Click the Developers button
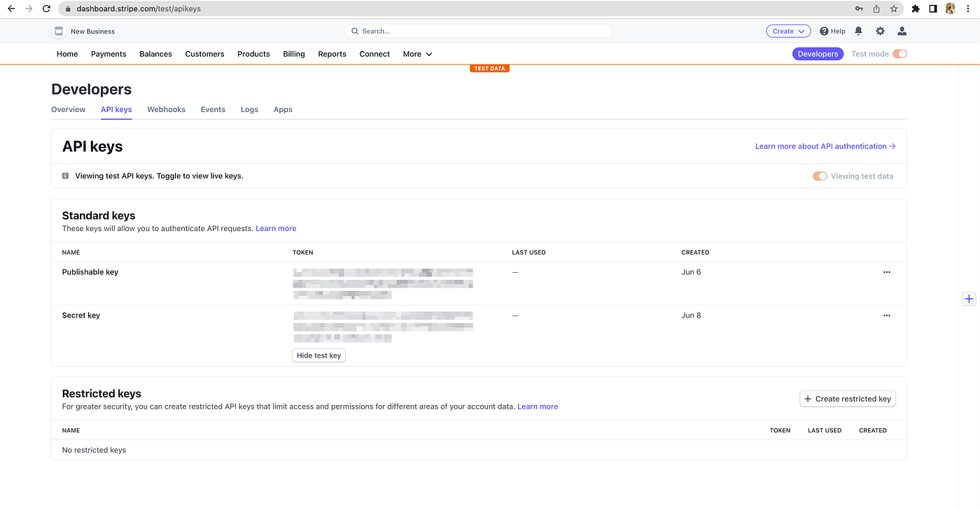This screenshot has width=980, height=510. click(x=818, y=54)
